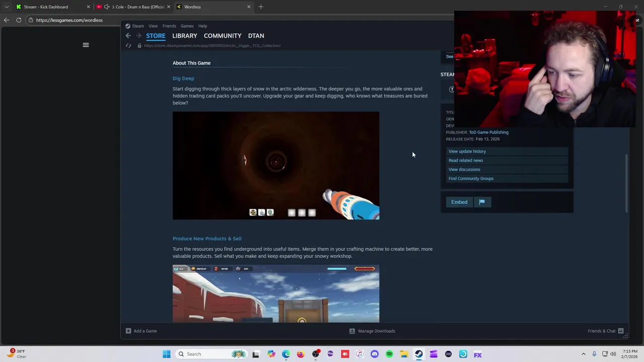Open the Wordless hamburger menu

click(x=86, y=45)
